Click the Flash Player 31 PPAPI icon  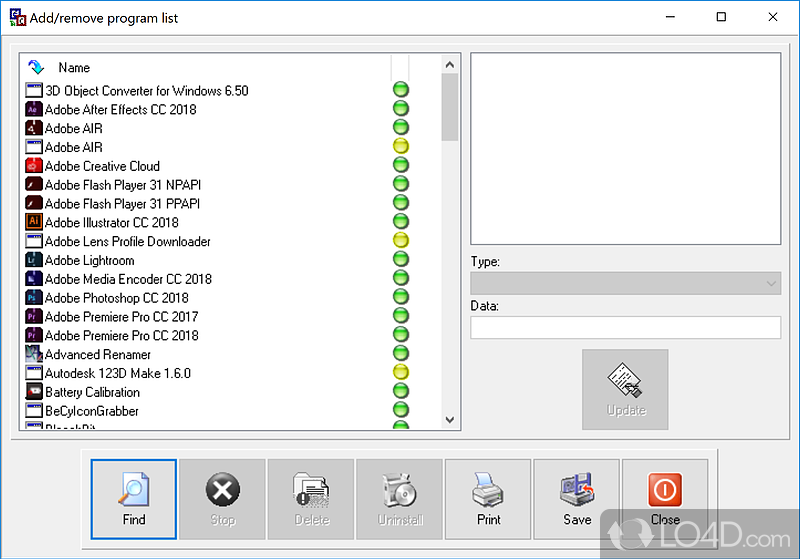click(34, 203)
